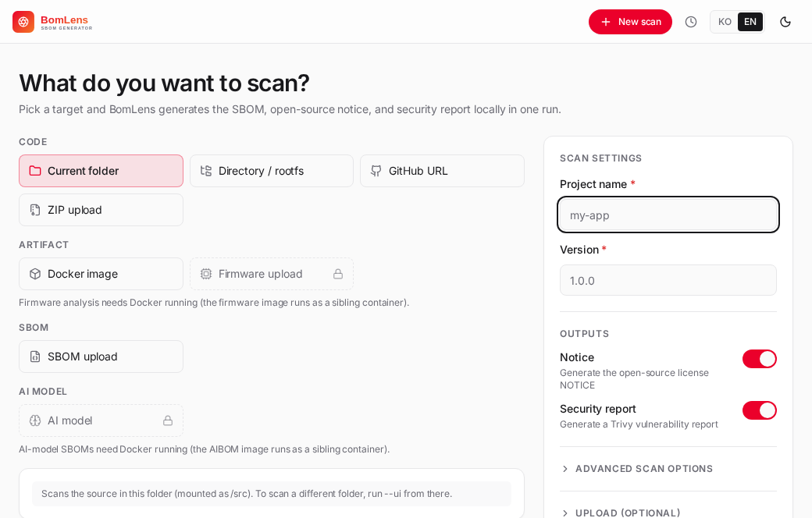Select GitHub URL scan target
812x518 pixels.
[442, 171]
